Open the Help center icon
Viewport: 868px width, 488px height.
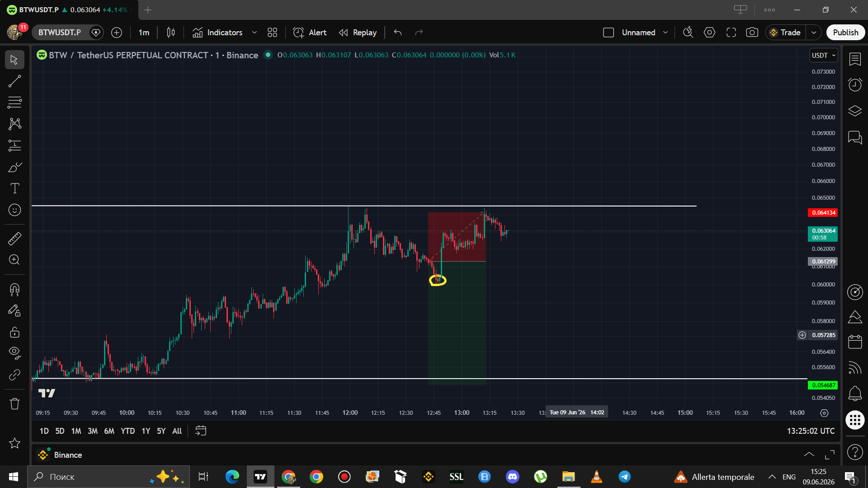[855, 452]
